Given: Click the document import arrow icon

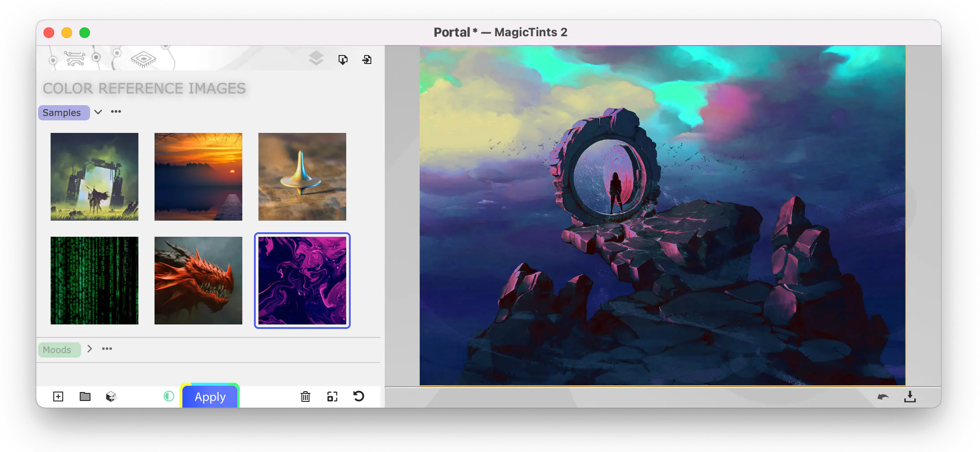Looking at the screenshot, I should pos(367,60).
